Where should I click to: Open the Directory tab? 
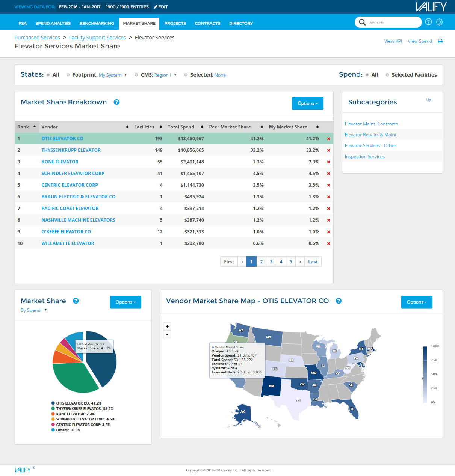tap(241, 23)
